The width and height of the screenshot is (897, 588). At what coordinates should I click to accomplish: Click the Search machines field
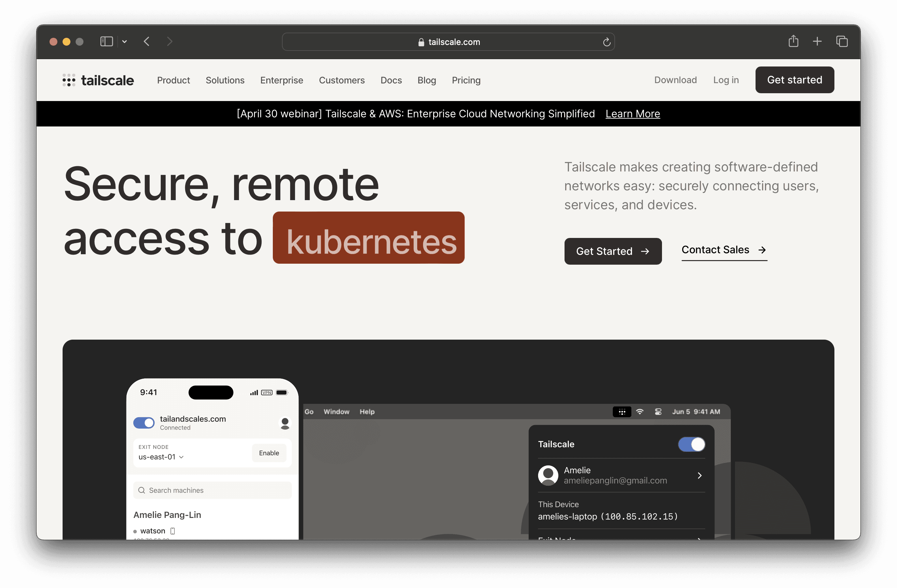point(213,490)
